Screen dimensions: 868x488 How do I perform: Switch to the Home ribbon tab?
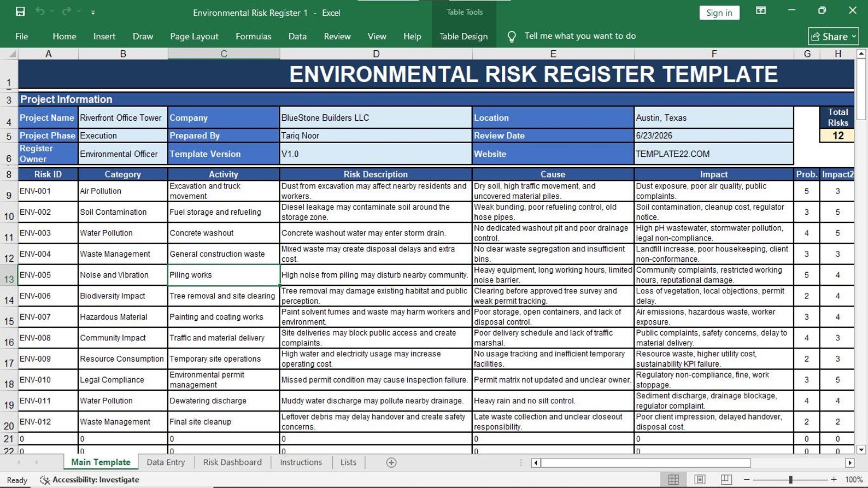(64, 36)
